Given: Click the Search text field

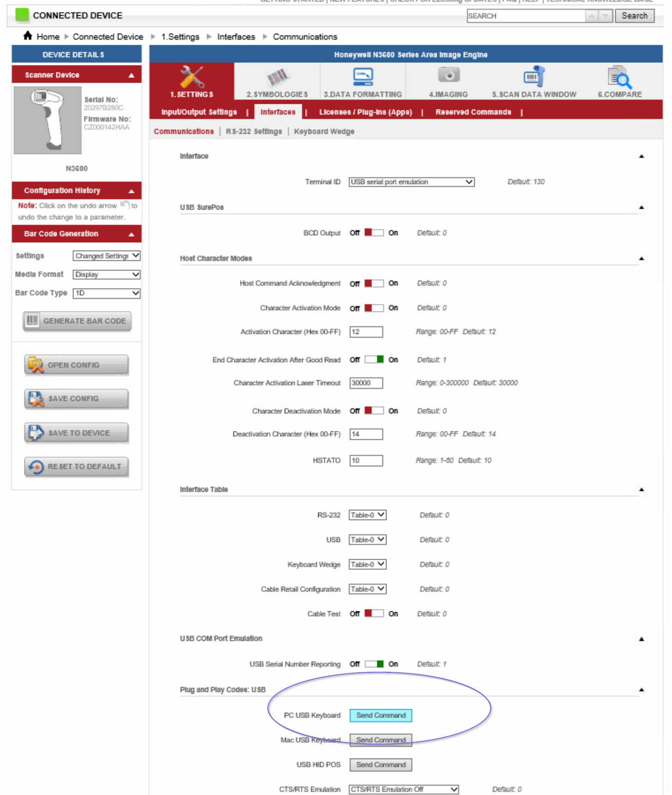Looking at the screenshot, I should pos(526,16).
